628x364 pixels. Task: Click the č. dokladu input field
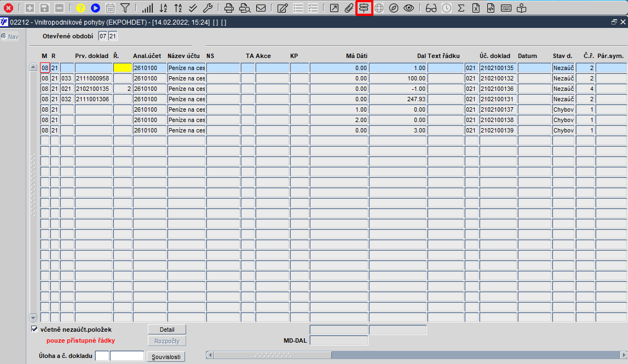coord(127,356)
